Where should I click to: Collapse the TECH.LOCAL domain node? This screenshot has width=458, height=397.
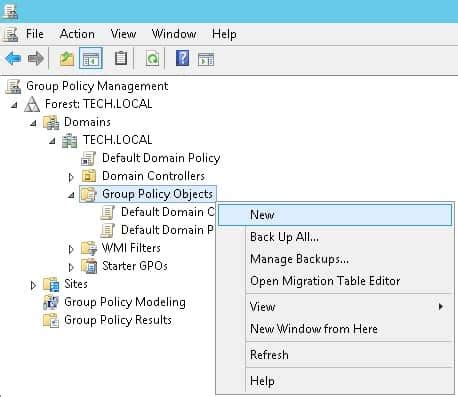point(52,141)
